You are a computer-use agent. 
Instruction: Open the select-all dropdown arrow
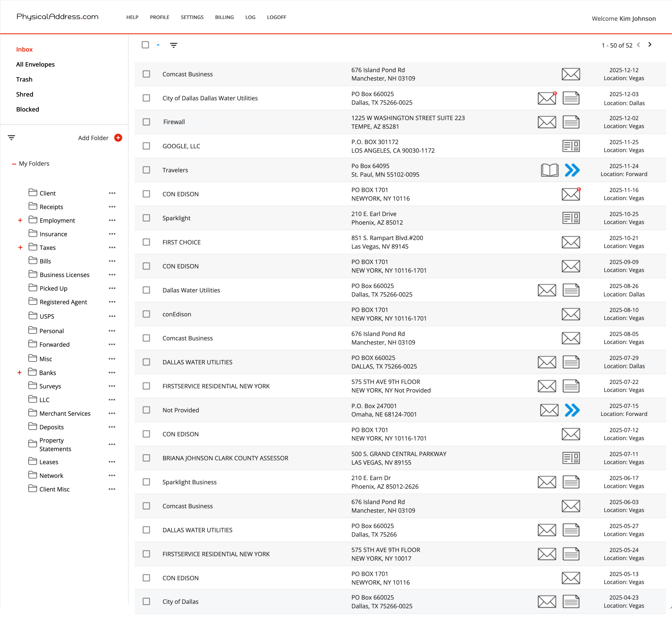click(x=158, y=45)
